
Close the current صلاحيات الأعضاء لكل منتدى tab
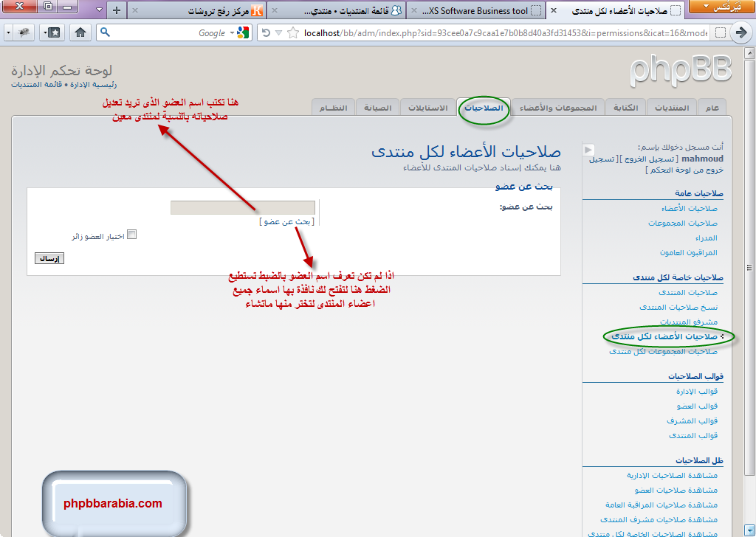click(x=554, y=10)
